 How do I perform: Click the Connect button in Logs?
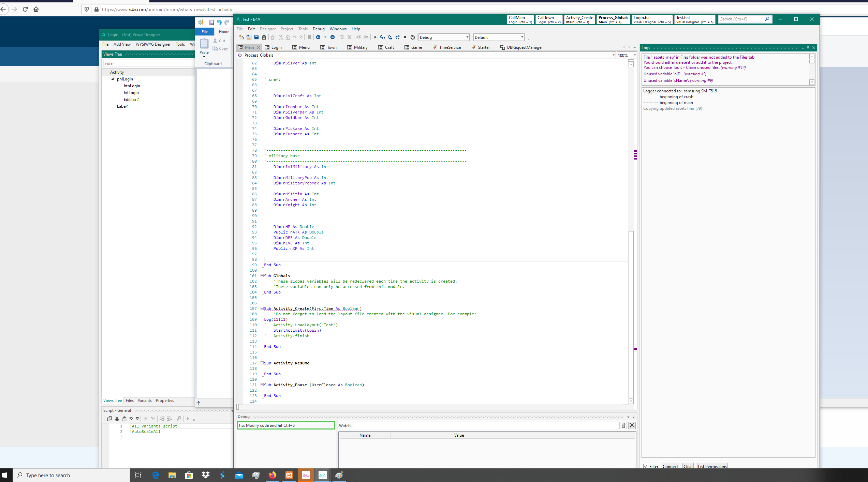click(670, 466)
